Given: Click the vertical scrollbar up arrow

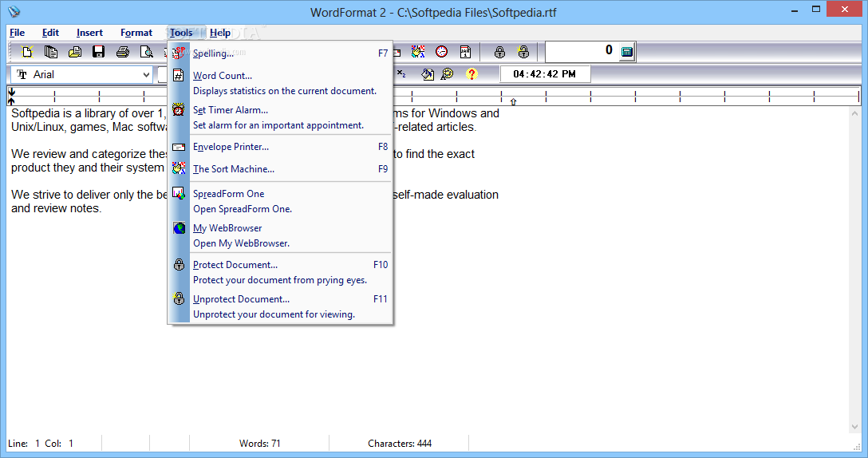Looking at the screenshot, I should (x=854, y=113).
